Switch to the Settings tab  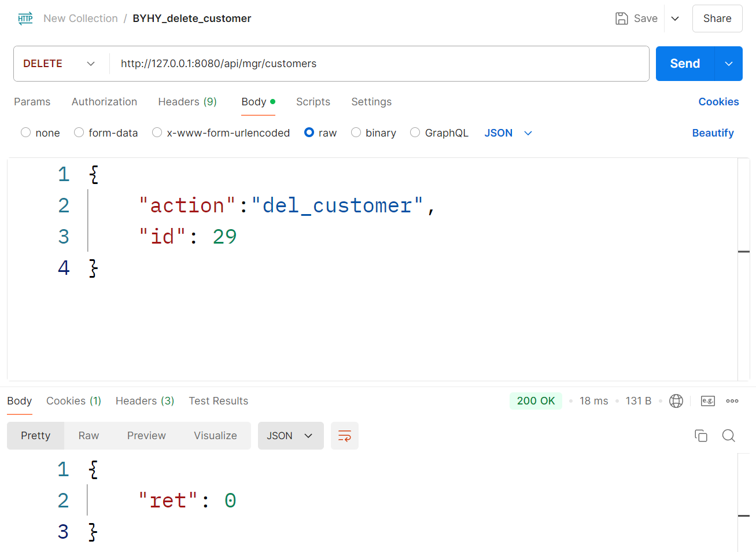pos(371,102)
